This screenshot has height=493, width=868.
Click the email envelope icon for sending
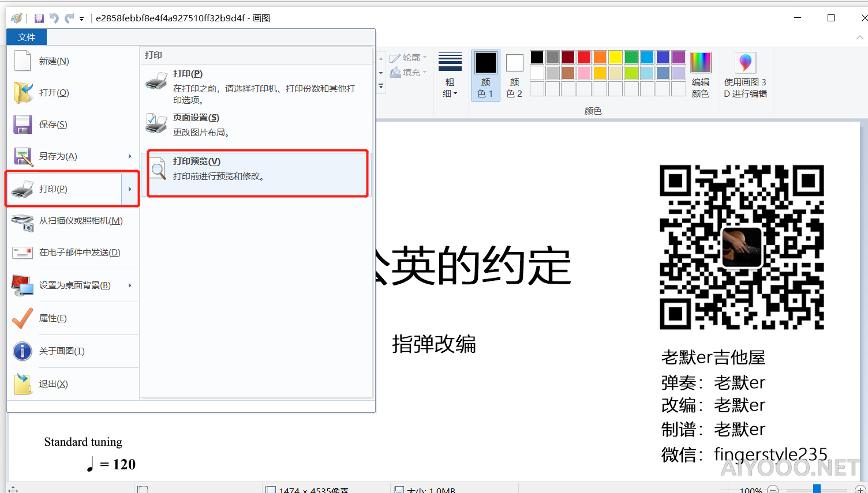(23, 253)
